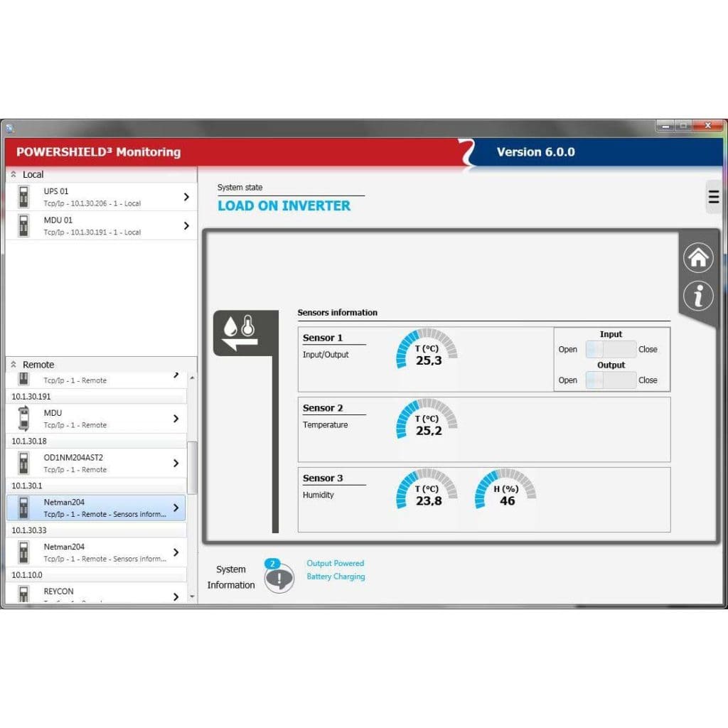Open Netman204 chevron under 10.1.30.33
Image resolution: width=728 pixels, height=728 pixels.
[x=176, y=552]
